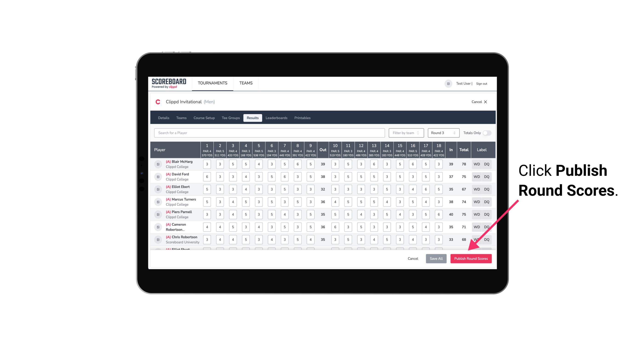Click the Cancel X icon top right

(x=485, y=102)
